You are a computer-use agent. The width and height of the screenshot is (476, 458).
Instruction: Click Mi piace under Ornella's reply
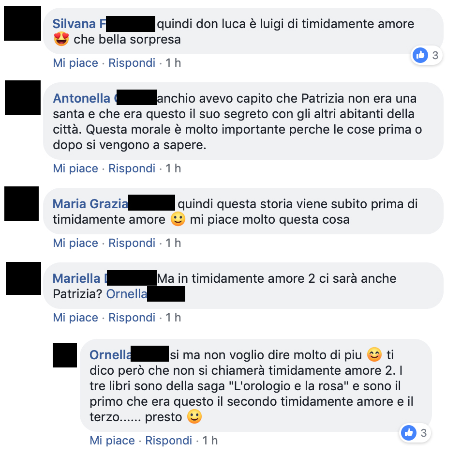tap(112, 441)
